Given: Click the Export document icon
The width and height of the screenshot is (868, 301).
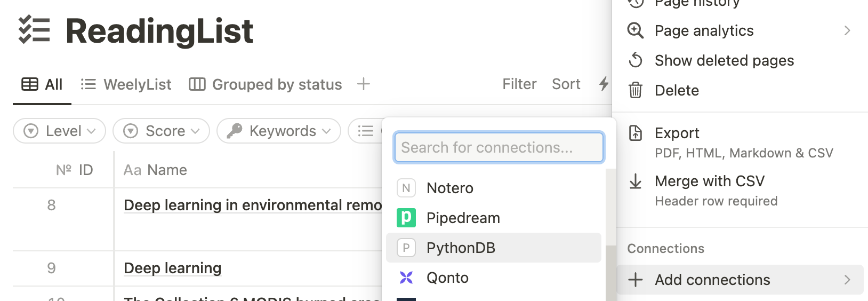Looking at the screenshot, I should coord(636,133).
